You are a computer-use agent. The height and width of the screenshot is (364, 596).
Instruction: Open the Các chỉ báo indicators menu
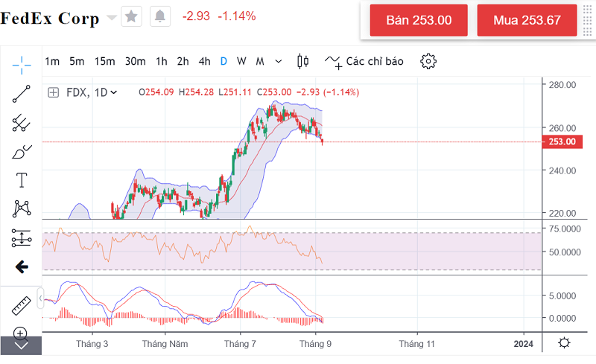(x=364, y=61)
